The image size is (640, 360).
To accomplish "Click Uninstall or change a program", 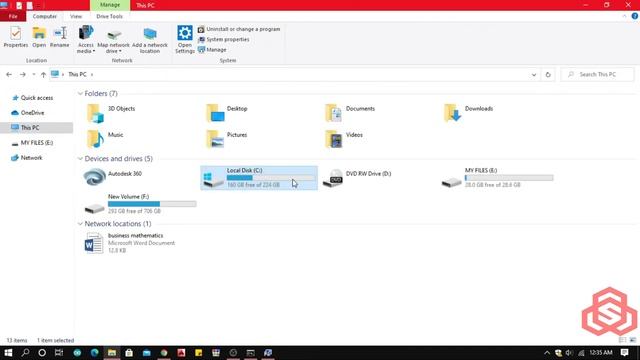I will point(239,29).
